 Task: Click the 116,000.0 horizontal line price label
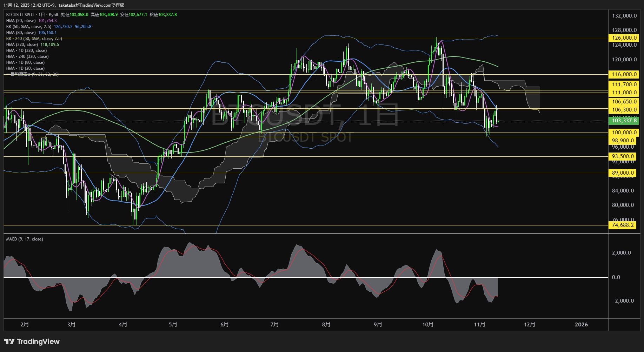(x=624, y=74)
